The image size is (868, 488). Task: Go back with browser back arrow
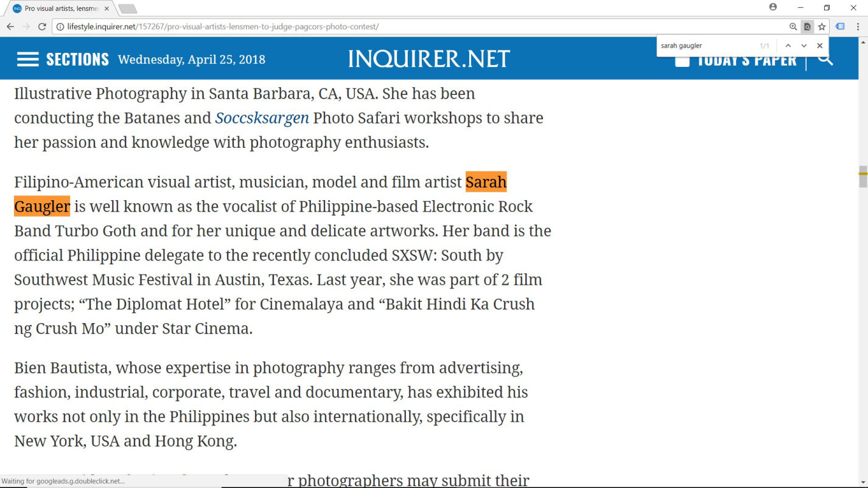click(10, 27)
